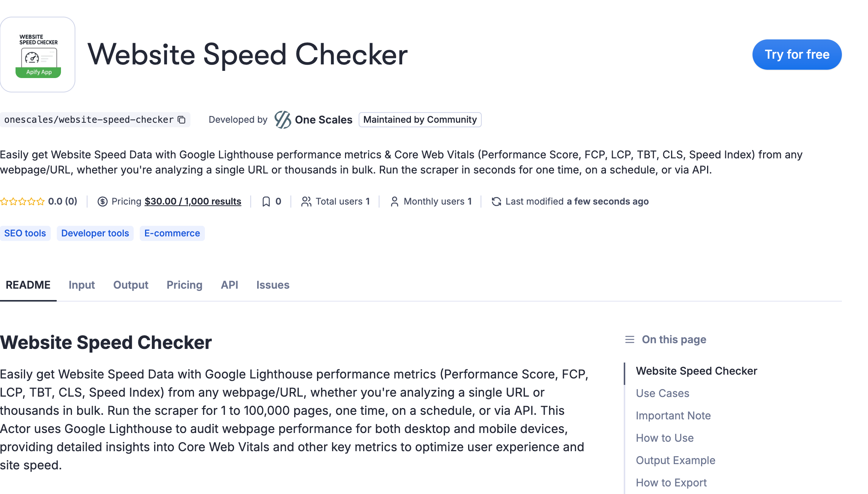Click the star rating icons
This screenshot has height=494, width=868.
(22, 202)
